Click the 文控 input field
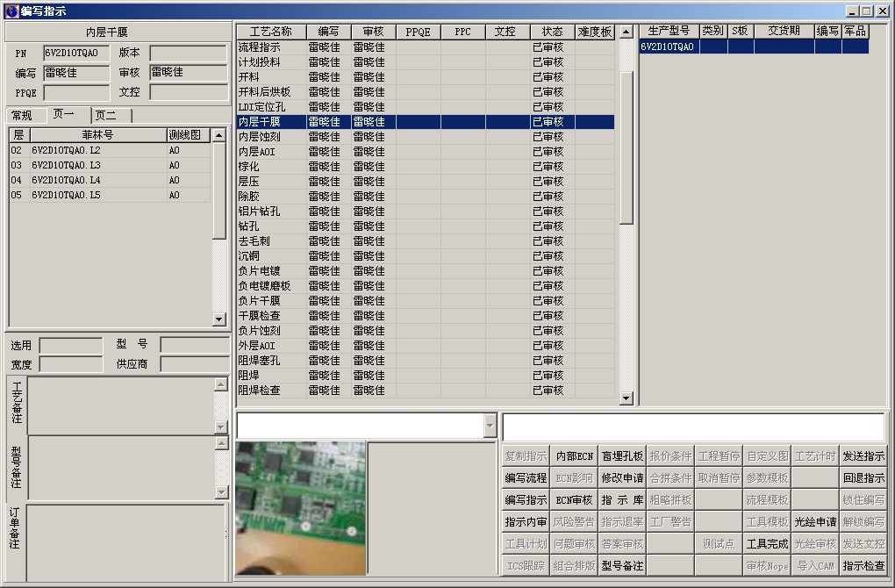895x588 pixels. [189, 92]
